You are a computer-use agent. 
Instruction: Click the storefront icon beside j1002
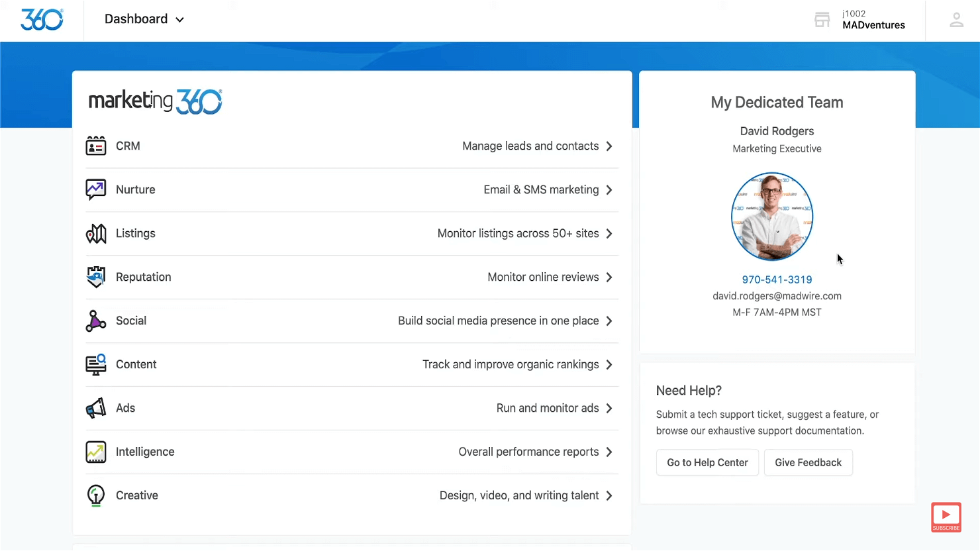tap(822, 20)
